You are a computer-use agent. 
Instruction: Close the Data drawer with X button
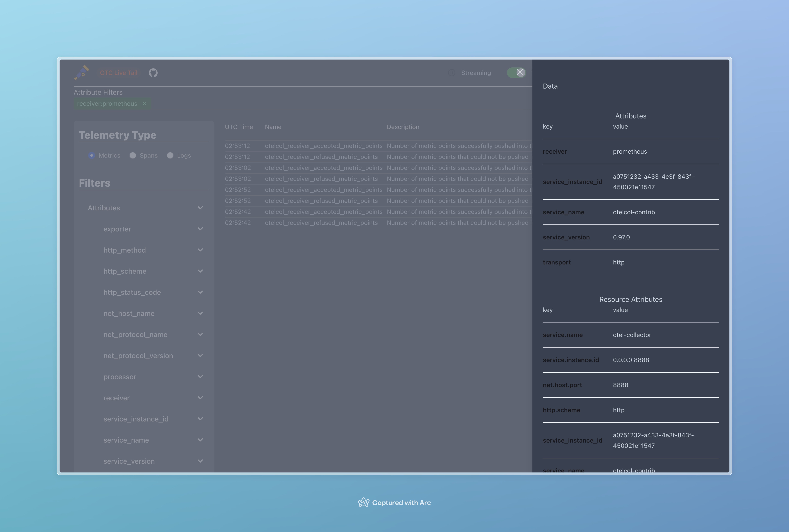click(x=520, y=72)
